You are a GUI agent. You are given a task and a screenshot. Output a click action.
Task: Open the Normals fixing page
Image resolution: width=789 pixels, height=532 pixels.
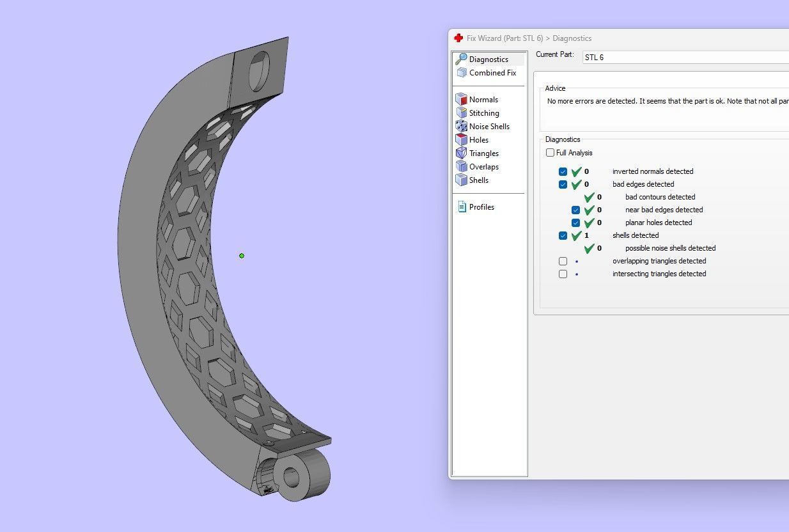coord(483,99)
